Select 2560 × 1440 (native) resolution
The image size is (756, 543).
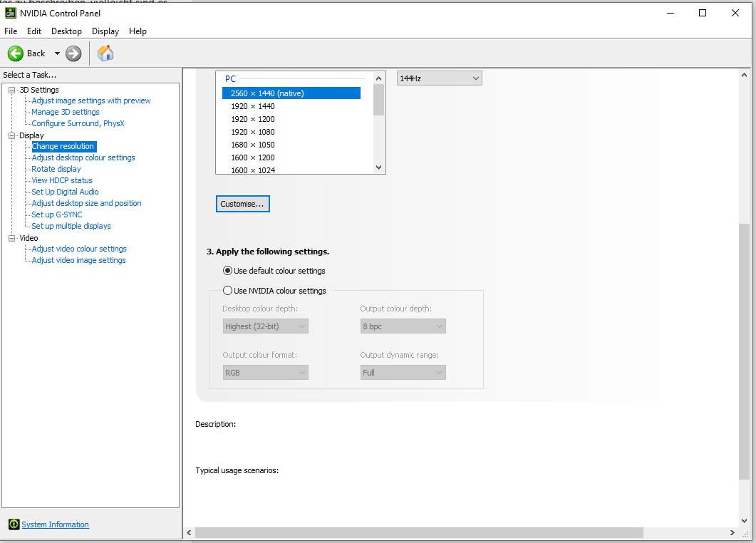point(291,93)
